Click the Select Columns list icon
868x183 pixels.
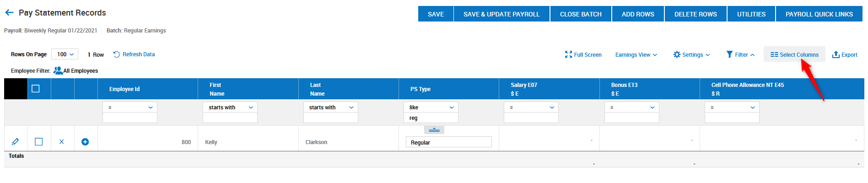click(774, 54)
